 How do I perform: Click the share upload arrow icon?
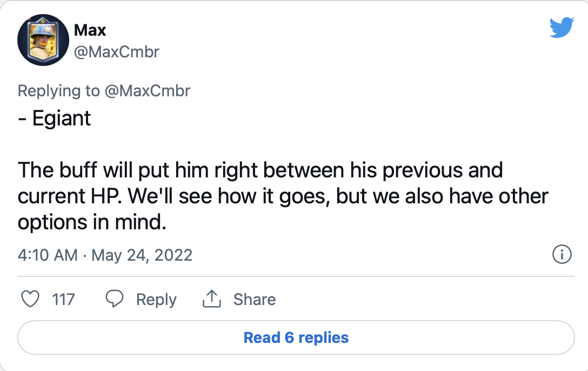[x=212, y=299]
